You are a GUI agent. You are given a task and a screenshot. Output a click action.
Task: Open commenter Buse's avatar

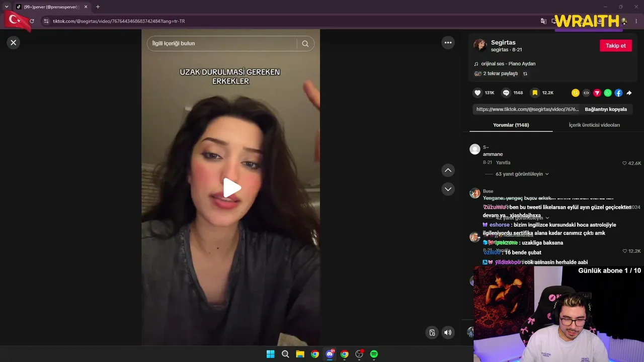[475, 193]
